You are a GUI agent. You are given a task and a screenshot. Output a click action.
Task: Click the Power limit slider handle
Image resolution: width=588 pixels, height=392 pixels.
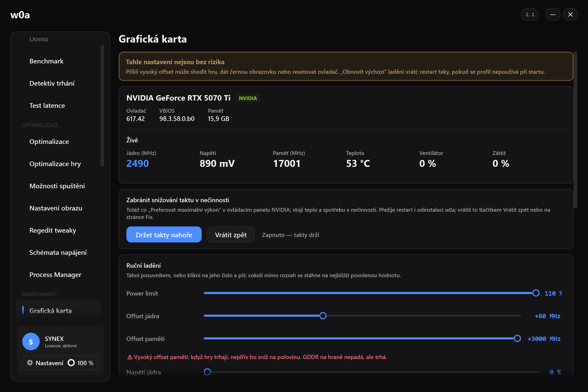click(536, 293)
